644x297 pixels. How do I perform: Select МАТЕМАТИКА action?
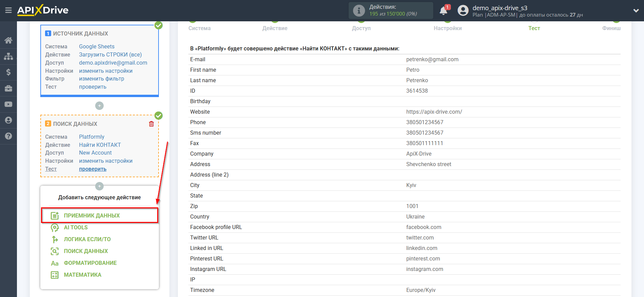83,275
